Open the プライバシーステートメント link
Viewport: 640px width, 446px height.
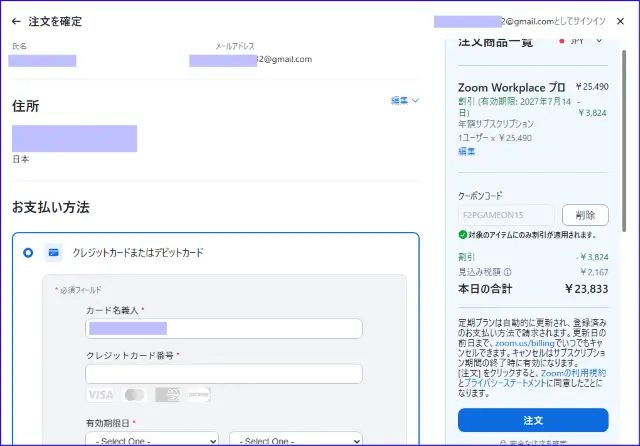(x=505, y=383)
